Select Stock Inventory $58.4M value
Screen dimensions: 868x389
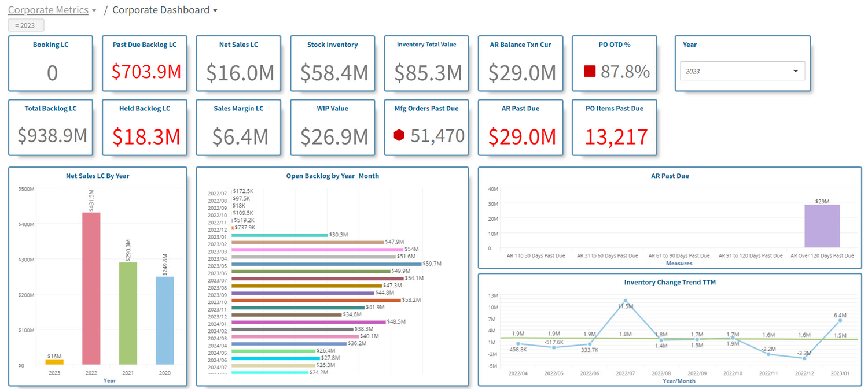[334, 72]
